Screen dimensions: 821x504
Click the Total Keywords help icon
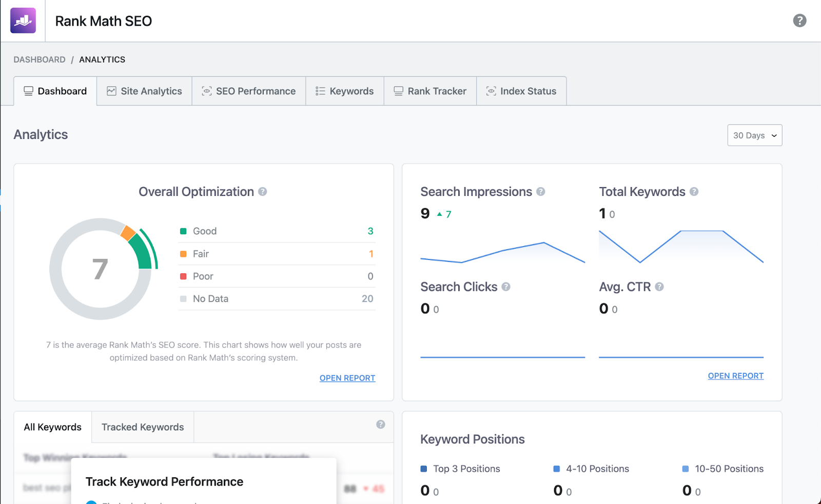click(x=694, y=192)
